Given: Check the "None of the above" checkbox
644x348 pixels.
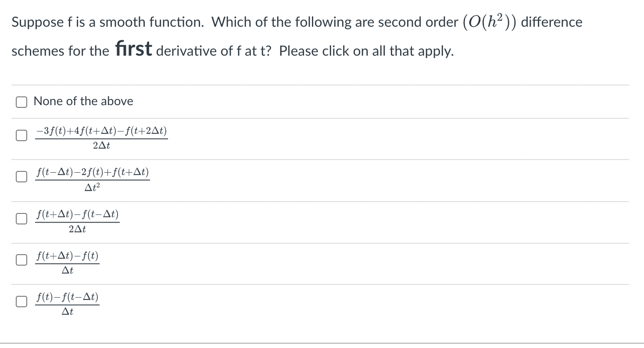Looking at the screenshot, I should pos(21,101).
